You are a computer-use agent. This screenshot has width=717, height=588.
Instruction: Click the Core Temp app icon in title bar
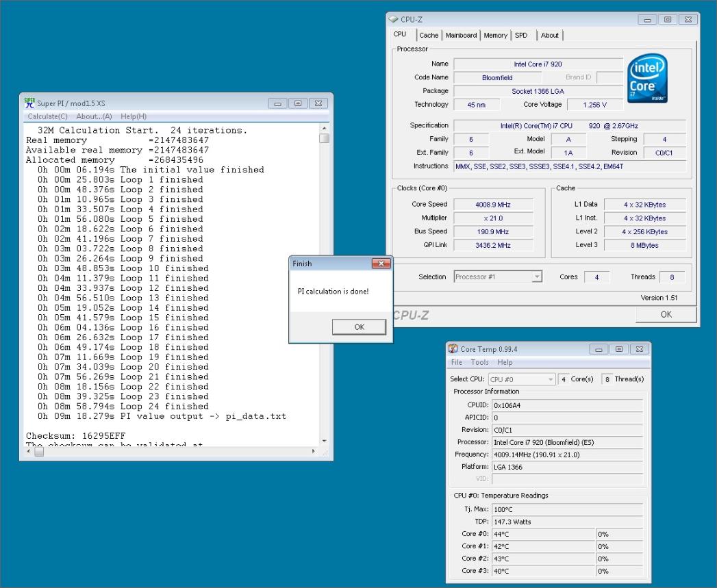pyautogui.click(x=453, y=349)
